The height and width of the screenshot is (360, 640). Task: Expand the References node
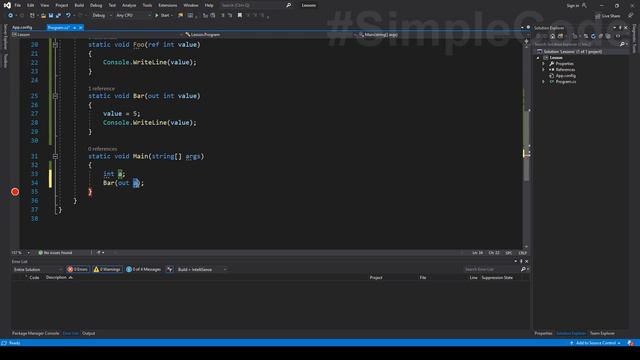pos(543,70)
